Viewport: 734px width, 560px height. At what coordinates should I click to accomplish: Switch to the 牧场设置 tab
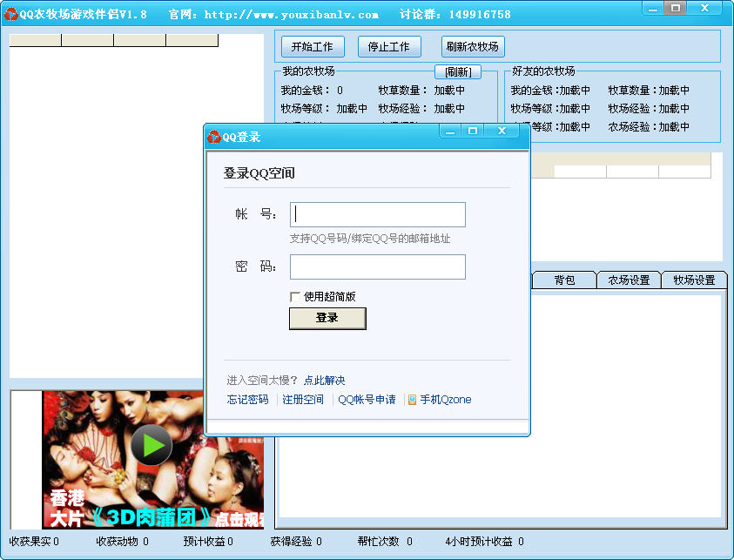coord(694,280)
